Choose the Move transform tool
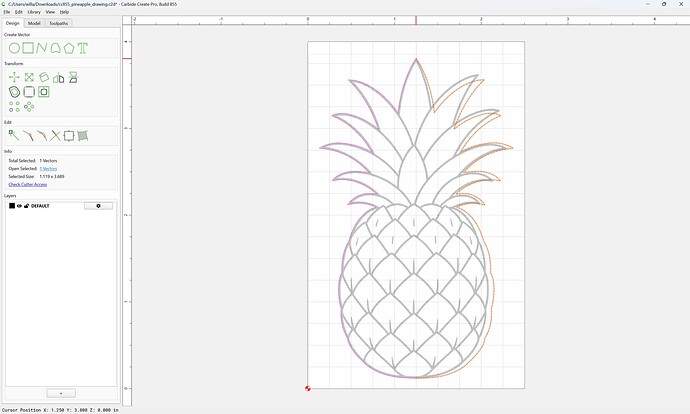 (x=14, y=77)
